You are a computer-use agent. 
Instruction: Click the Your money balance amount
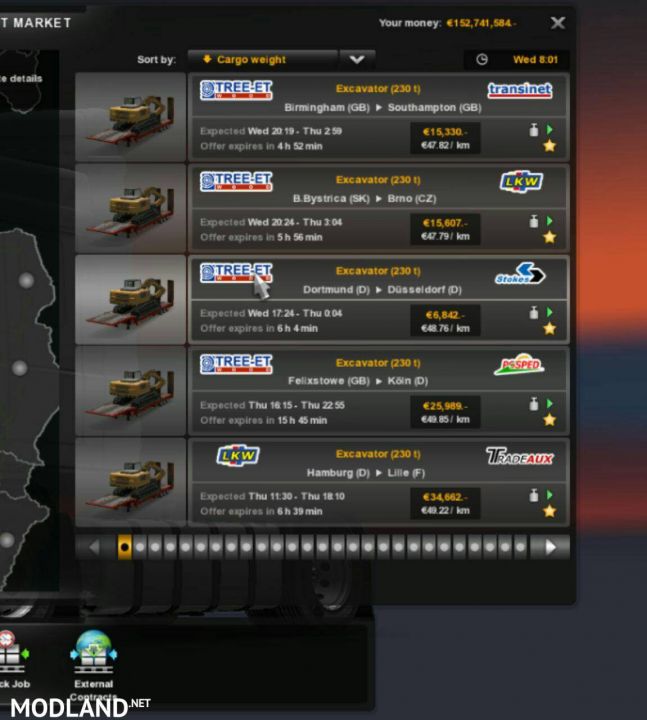pyautogui.click(x=480, y=23)
